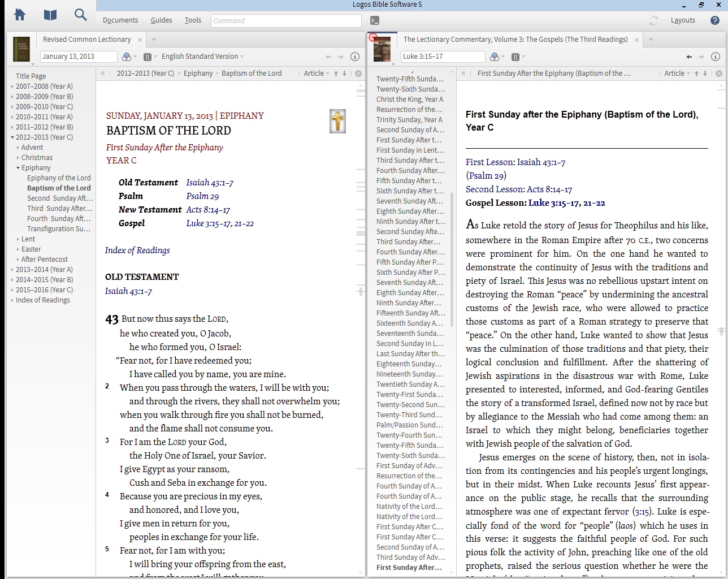The height and width of the screenshot is (579, 728).
Task: Open the Acts 8:14–17 New Testament link
Action: pos(208,210)
